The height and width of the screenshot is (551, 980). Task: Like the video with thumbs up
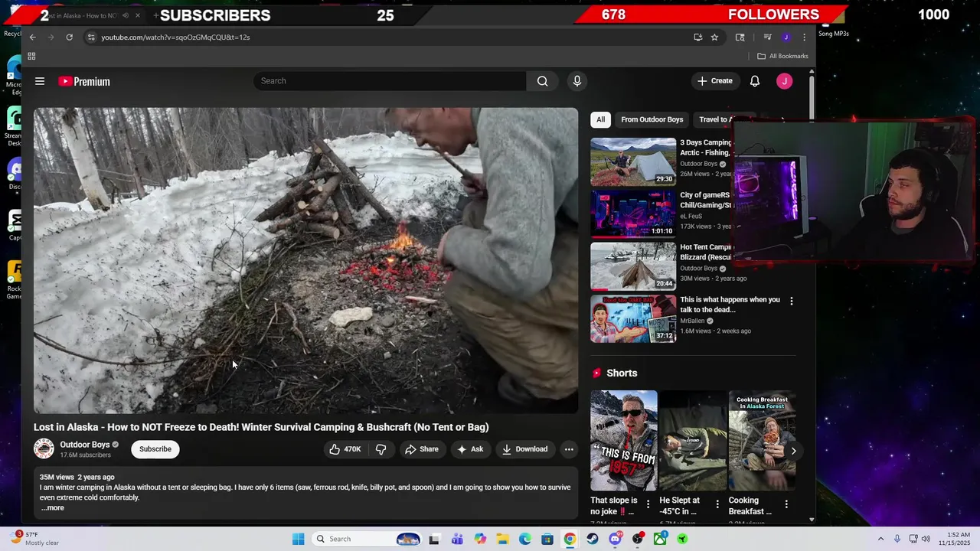[345, 449]
